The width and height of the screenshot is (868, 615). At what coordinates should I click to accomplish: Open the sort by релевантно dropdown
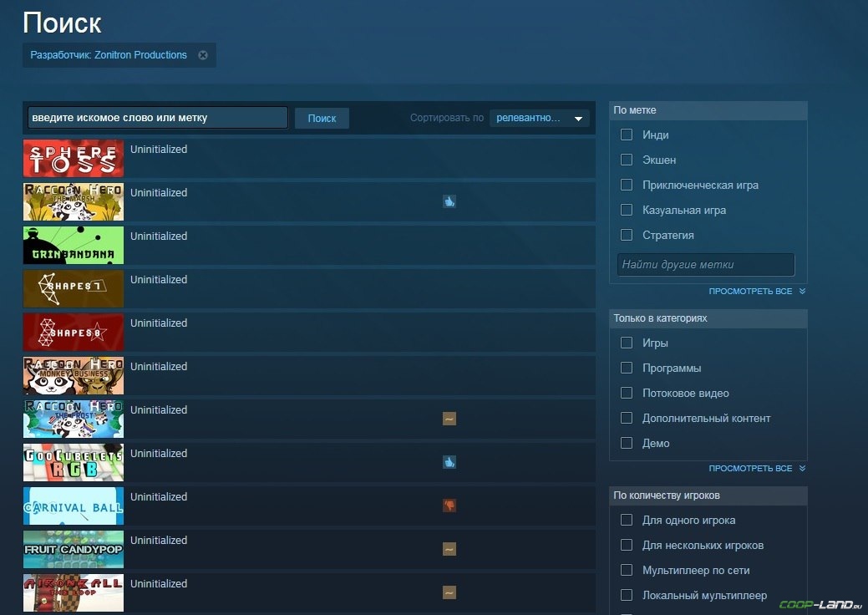[x=539, y=118]
